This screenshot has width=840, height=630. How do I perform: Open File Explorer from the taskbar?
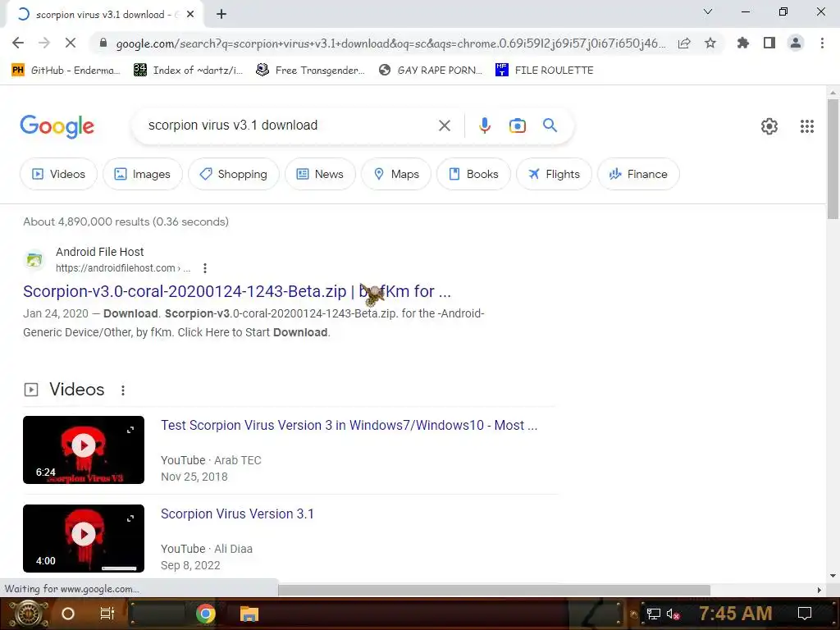[x=249, y=614]
